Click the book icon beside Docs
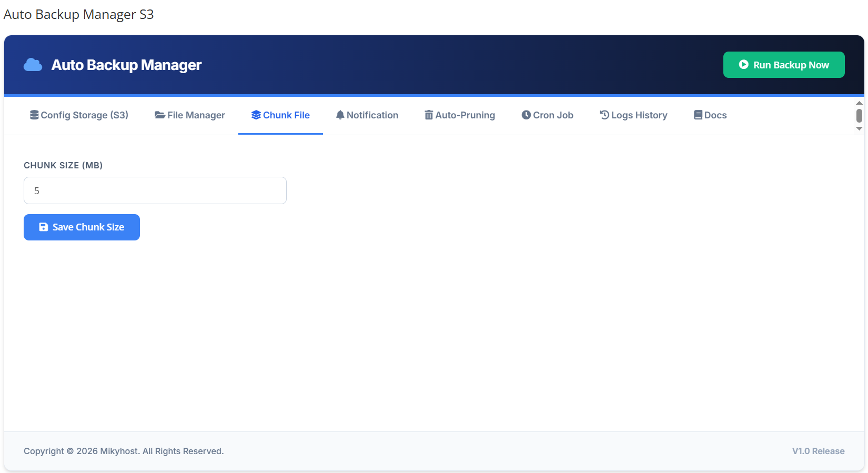This screenshot has width=868, height=473. (698, 115)
